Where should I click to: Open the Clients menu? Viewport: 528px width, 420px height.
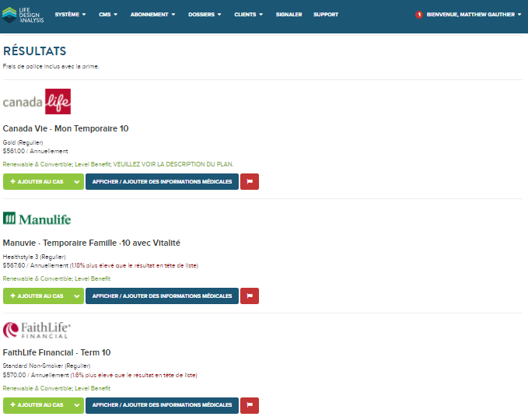pos(249,15)
